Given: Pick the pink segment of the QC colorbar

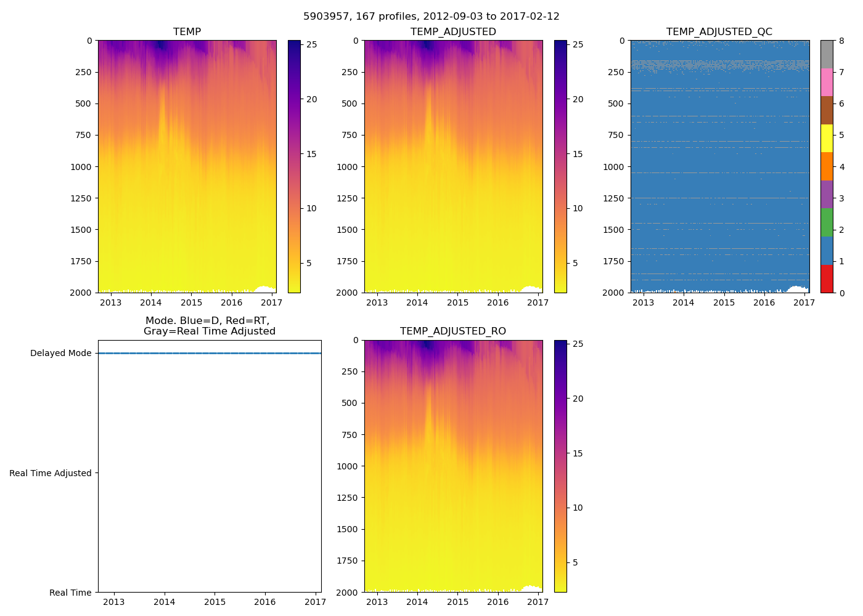Looking at the screenshot, I should pyautogui.click(x=827, y=82).
